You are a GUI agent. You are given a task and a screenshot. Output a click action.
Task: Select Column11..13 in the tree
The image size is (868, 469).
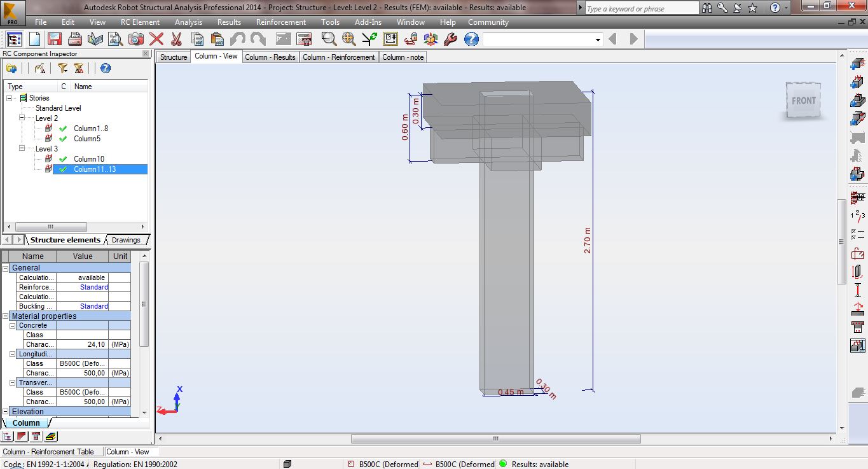tap(95, 169)
